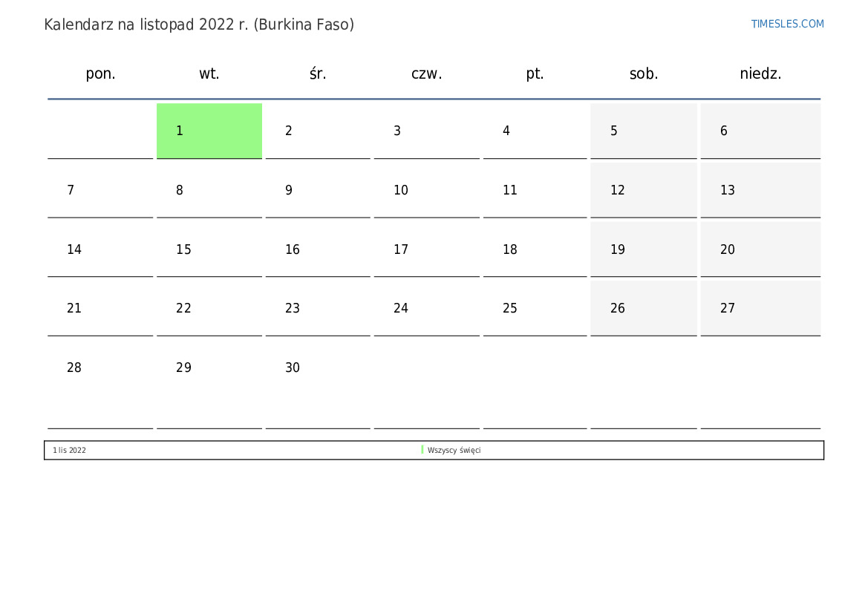868x614 pixels.
Task: Select Monday the 21st
Action: point(100,308)
